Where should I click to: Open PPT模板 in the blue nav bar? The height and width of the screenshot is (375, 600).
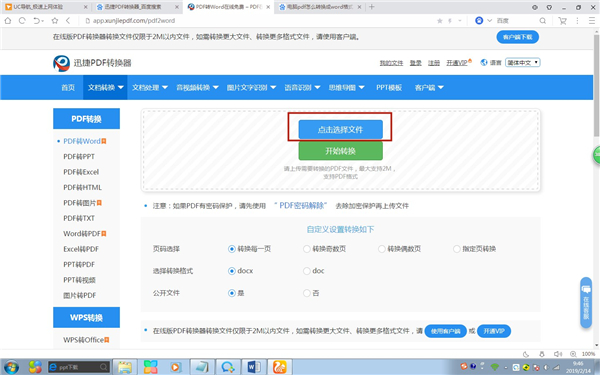click(x=389, y=88)
